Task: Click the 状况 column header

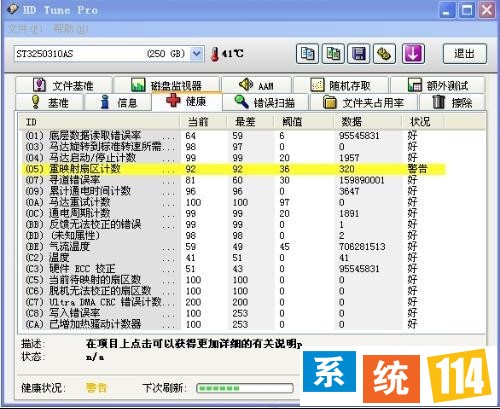Action: [x=423, y=122]
